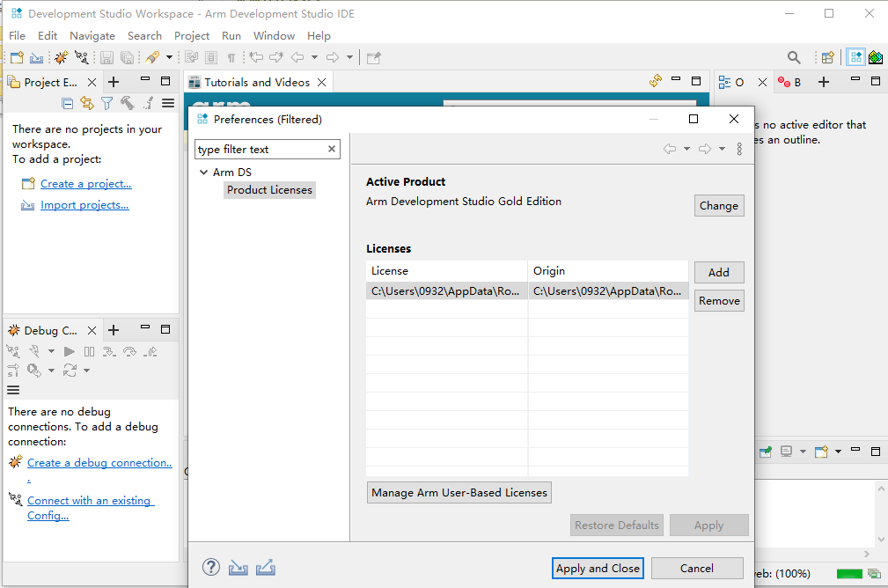
Task: Open the forward history dropdown in Preferences
Action: pos(722,150)
